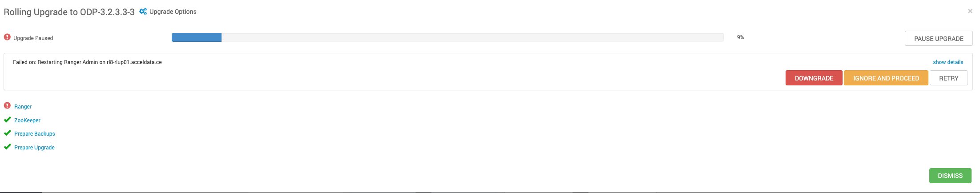Expand the ZooKeeper upgrade group
The image size is (980, 193).
click(x=27, y=121)
